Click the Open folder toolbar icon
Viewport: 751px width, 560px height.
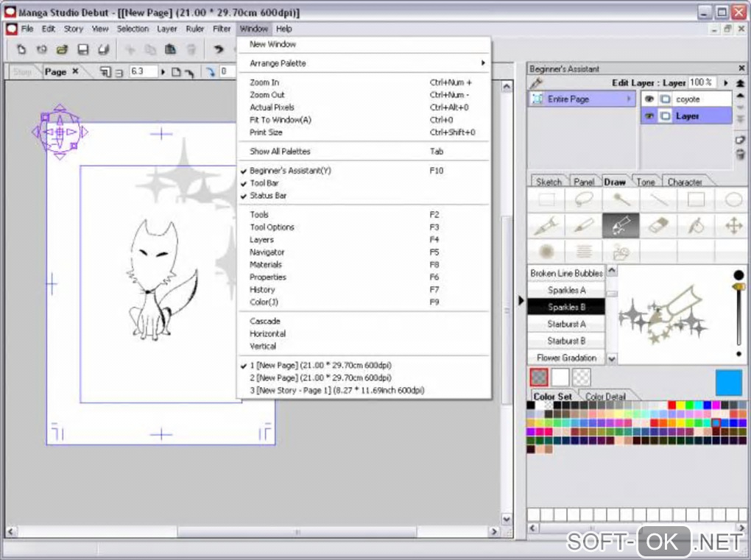click(x=62, y=49)
